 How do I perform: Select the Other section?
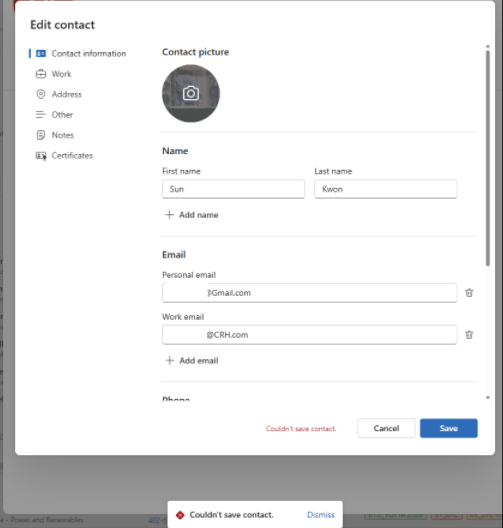tap(54, 115)
